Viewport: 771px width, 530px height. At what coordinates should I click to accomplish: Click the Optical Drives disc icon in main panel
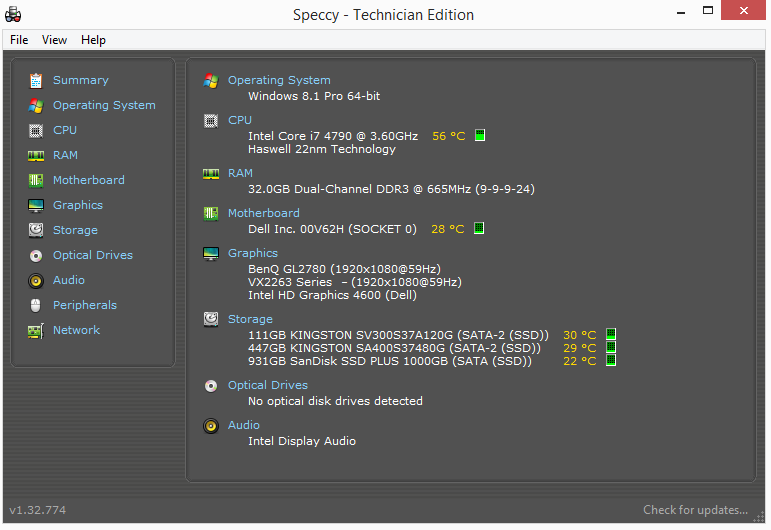click(x=211, y=386)
